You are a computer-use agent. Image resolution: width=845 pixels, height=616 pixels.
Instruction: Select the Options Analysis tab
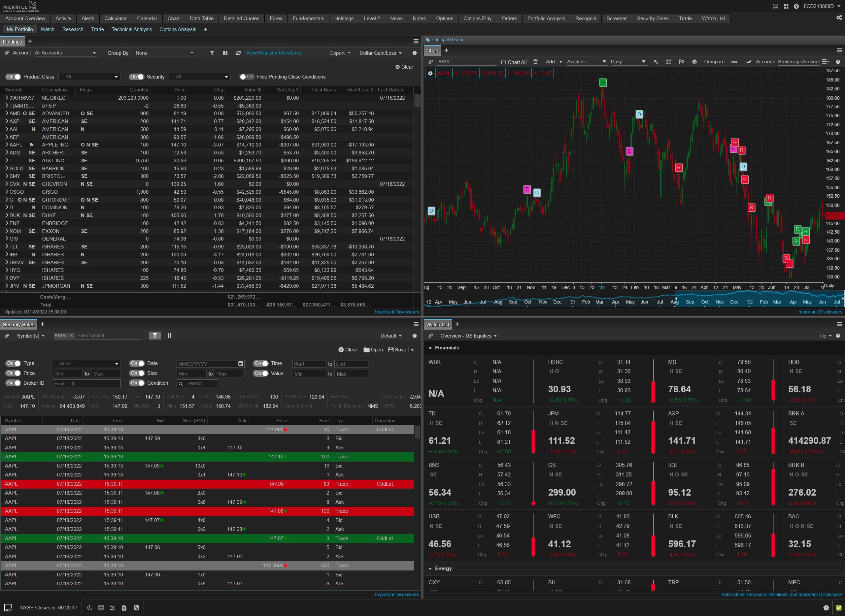178,28
